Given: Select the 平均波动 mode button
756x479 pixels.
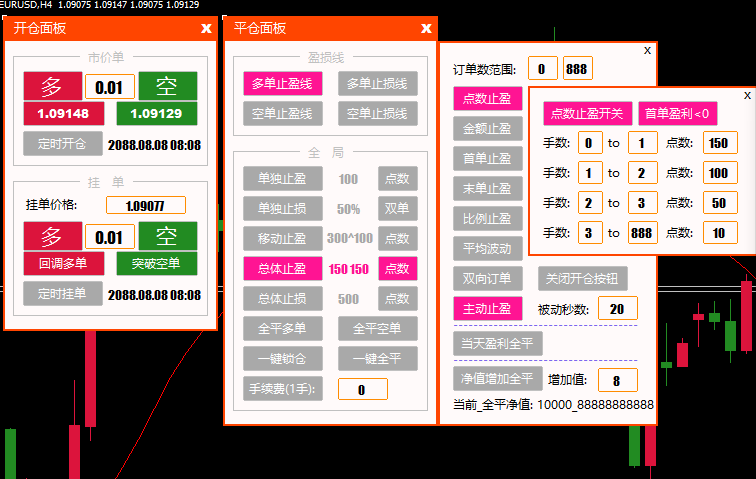Looking at the screenshot, I should click(x=487, y=248).
